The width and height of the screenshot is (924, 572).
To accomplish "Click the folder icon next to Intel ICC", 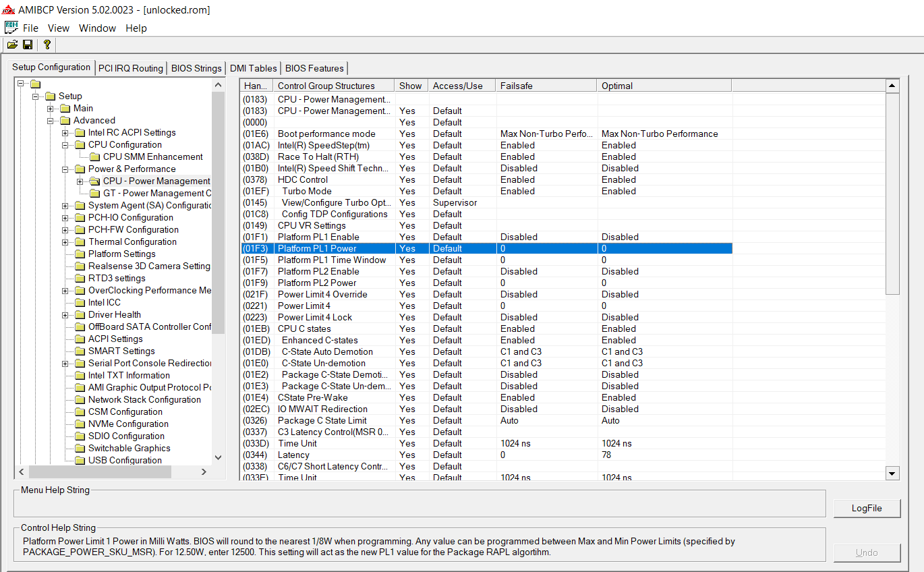I will click(80, 303).
